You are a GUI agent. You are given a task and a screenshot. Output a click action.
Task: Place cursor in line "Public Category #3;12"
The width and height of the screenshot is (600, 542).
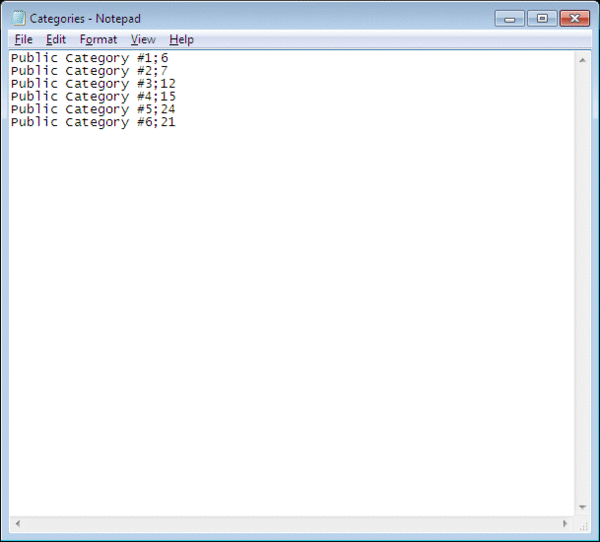tap(93, 83)
